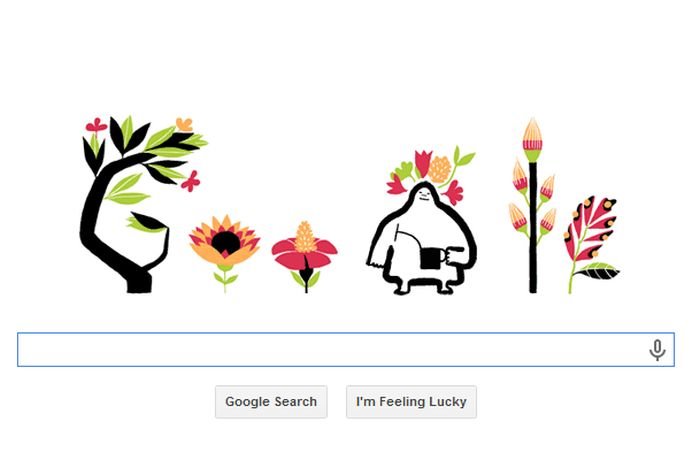Viewport: 700px width, 460px height.
Task: Click the black mug the creature holds
Action: (434, 259)
